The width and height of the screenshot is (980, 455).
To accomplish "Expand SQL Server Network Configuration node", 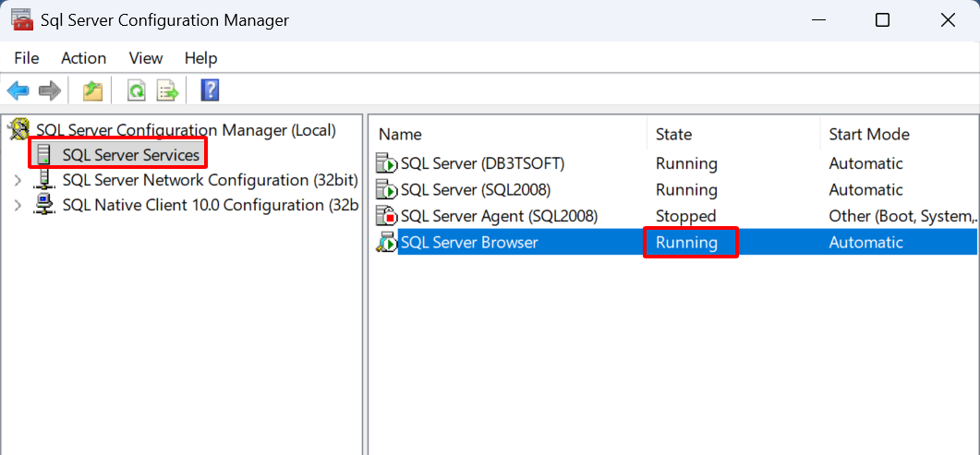I will click(18, 180).
